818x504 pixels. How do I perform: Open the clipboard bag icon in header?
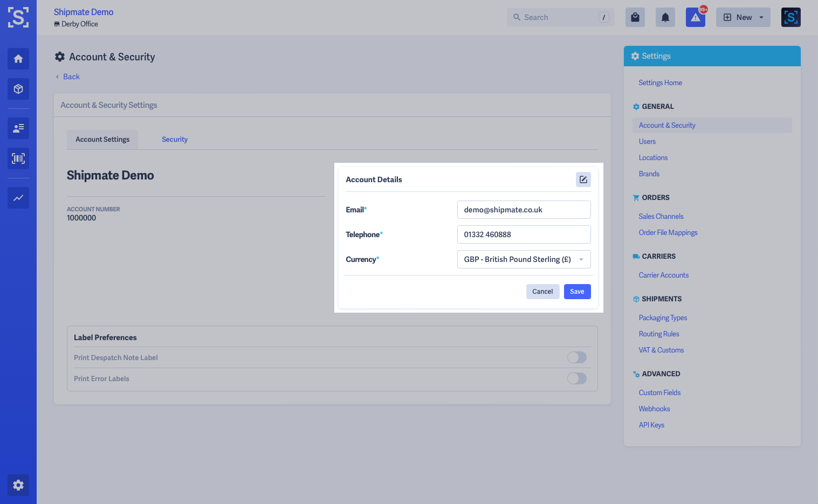635,17
